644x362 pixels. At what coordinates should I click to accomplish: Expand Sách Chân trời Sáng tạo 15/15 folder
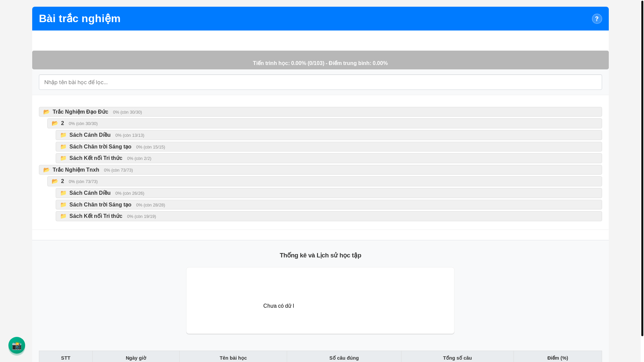[329, 147]
